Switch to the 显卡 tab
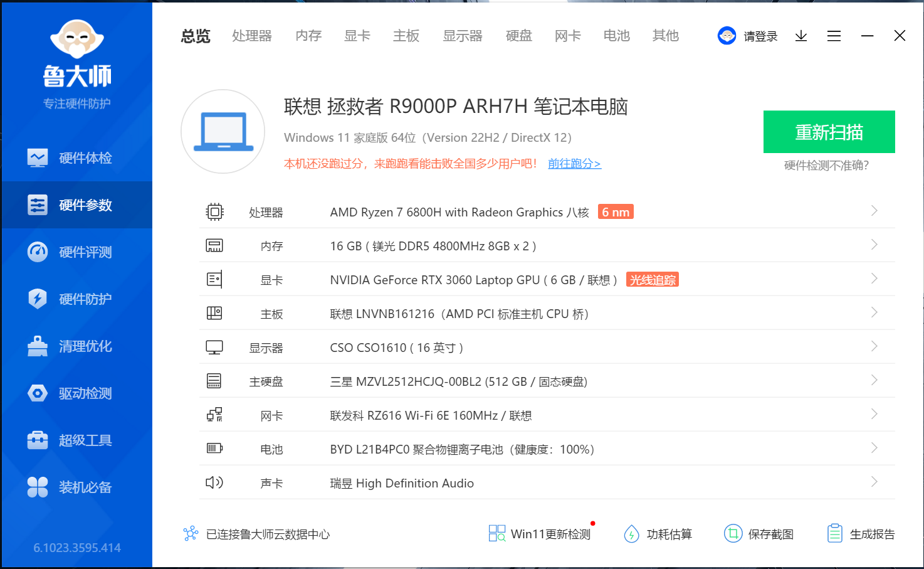This screenshot has height=569, width=924. pos(357,36)
